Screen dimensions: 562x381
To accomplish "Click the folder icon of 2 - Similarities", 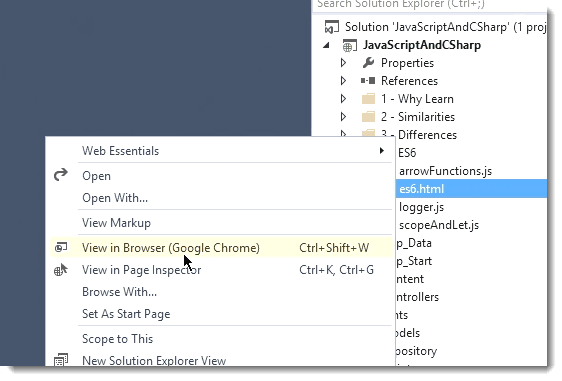I will pos(368,116).
